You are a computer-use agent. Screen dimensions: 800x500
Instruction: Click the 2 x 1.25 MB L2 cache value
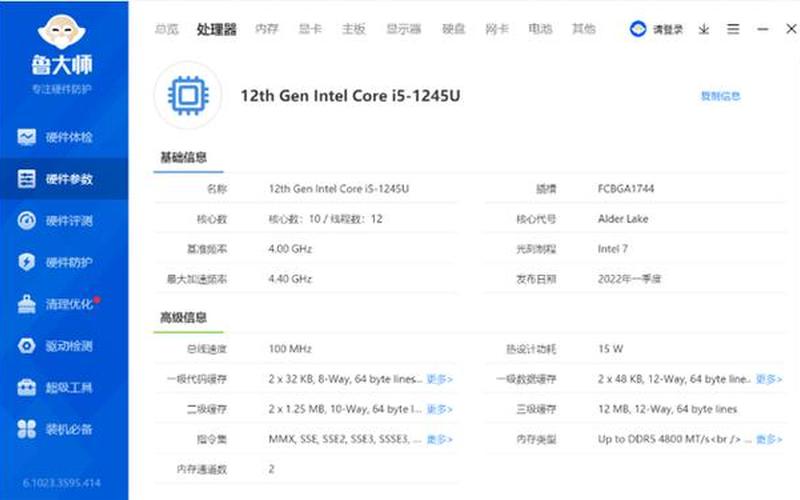click(x=344, y=409)
